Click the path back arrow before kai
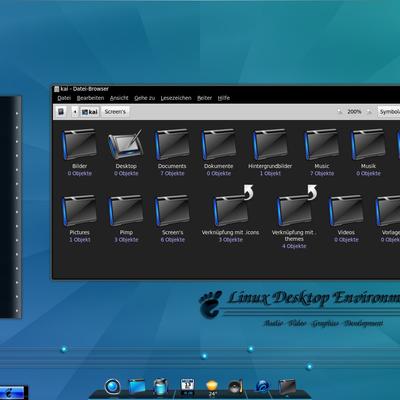Viewport: 400px width, 400px height. tap(75, 112)
